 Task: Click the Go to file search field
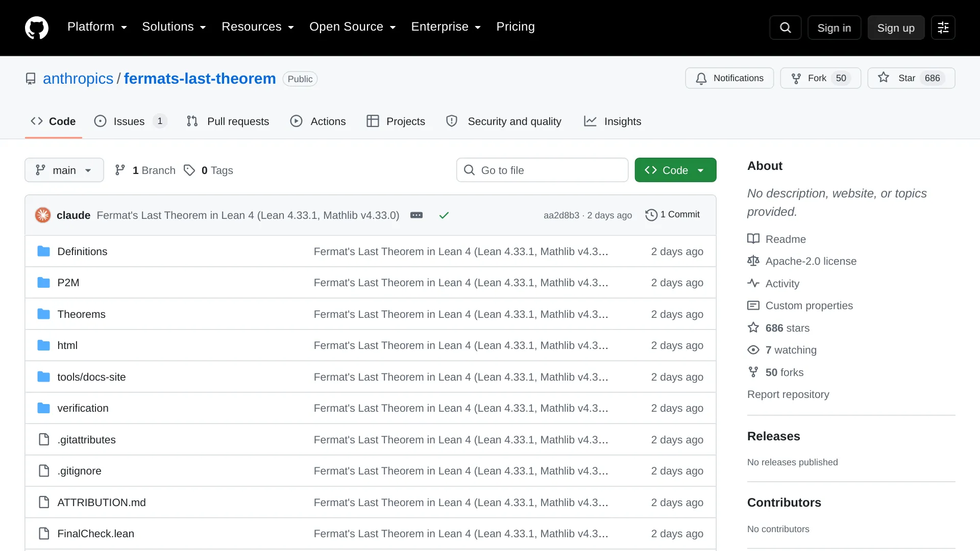542,170
